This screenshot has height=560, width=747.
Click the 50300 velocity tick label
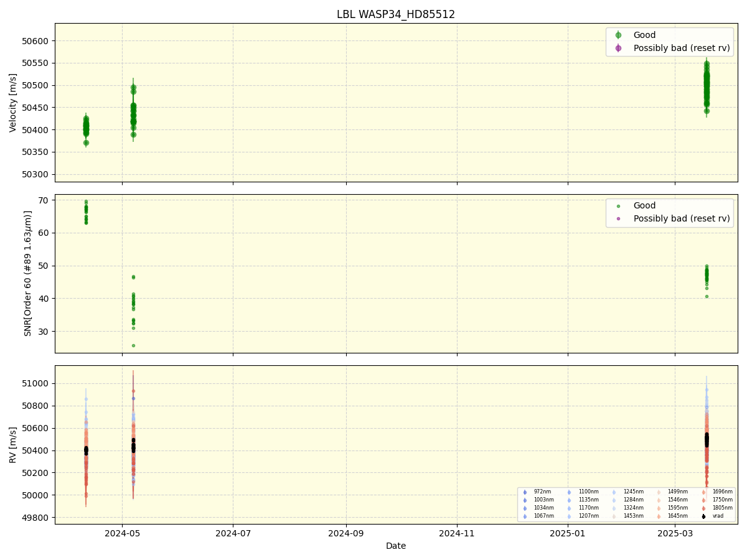pyautogui.click(x=36, y=174)
